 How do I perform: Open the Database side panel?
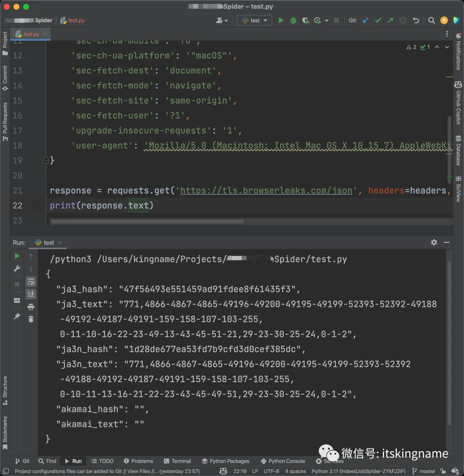(458, 150)
